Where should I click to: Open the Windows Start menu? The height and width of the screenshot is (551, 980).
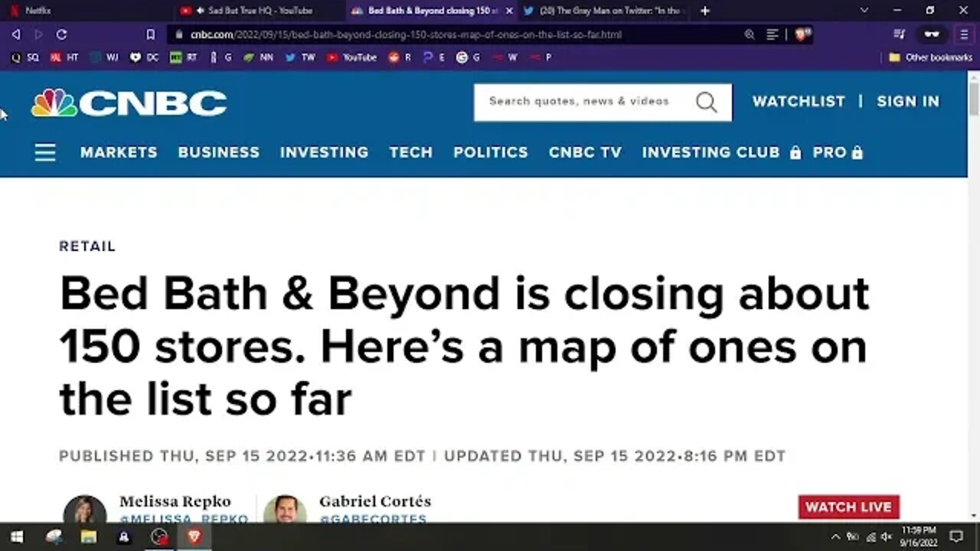pyautogui.click(x=16, y=537)
